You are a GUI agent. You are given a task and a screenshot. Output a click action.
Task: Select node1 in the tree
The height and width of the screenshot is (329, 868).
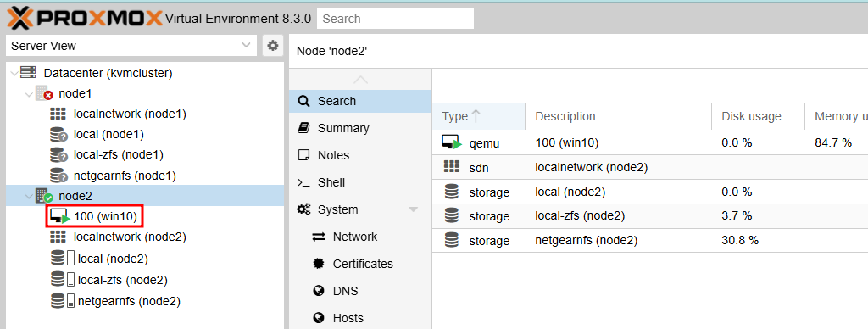75,93
